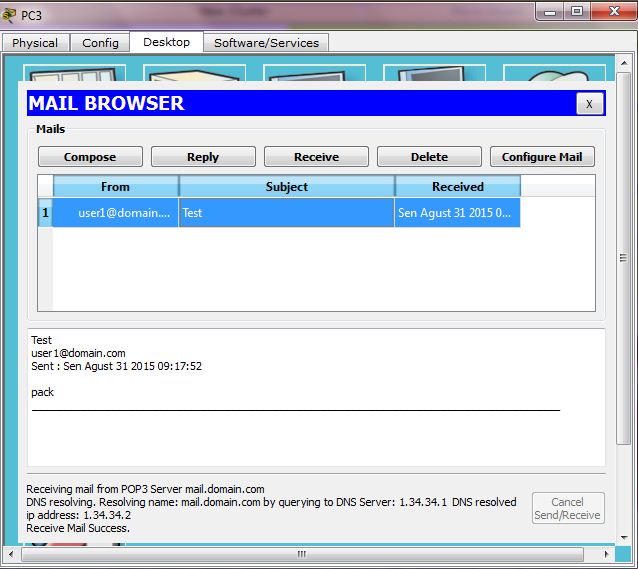
Task: Open the Software/Services tab
Action: coord(266,43)
